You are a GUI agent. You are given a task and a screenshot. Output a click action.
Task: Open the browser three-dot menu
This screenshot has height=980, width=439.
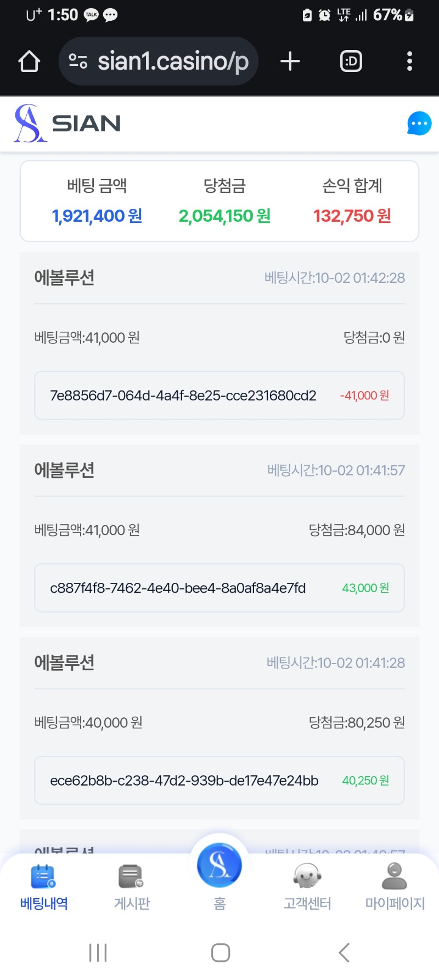[409, 61]
